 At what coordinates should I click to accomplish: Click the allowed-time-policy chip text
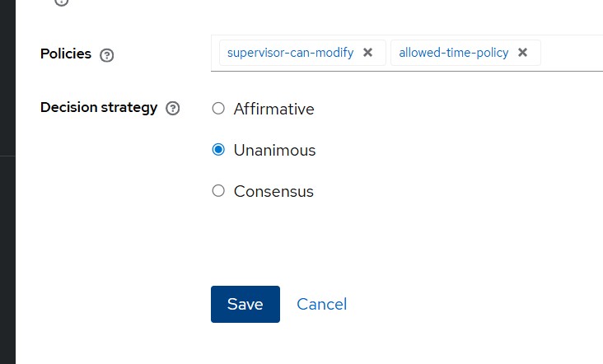pos(452,53)
